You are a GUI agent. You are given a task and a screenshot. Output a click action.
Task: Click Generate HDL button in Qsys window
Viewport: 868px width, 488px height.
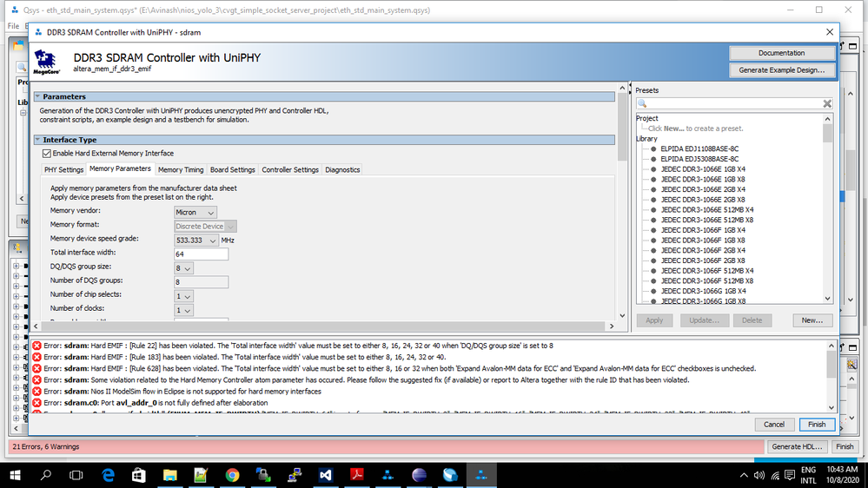(797, 446)
